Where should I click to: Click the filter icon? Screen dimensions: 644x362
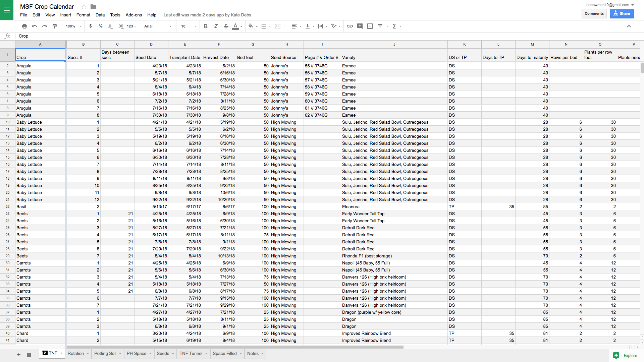coord(380,26)
